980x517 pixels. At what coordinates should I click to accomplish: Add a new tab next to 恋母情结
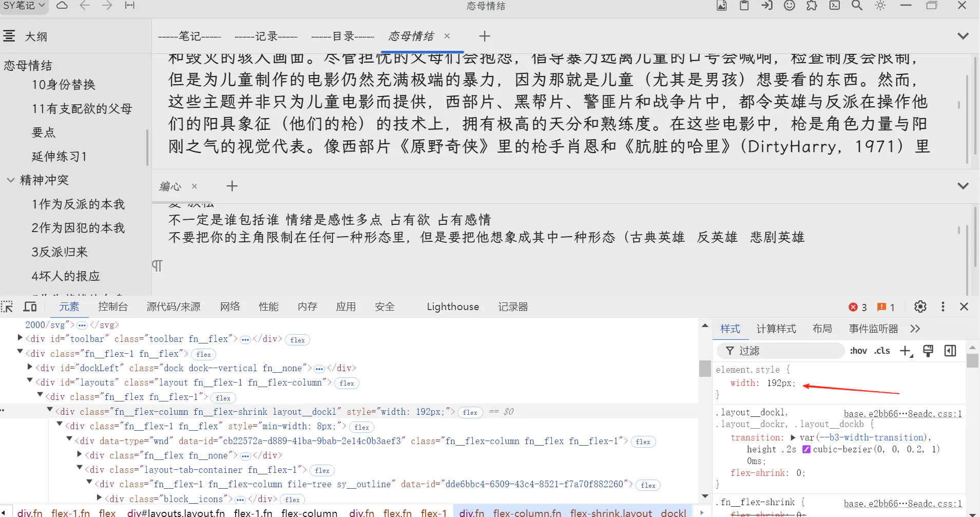485,36
